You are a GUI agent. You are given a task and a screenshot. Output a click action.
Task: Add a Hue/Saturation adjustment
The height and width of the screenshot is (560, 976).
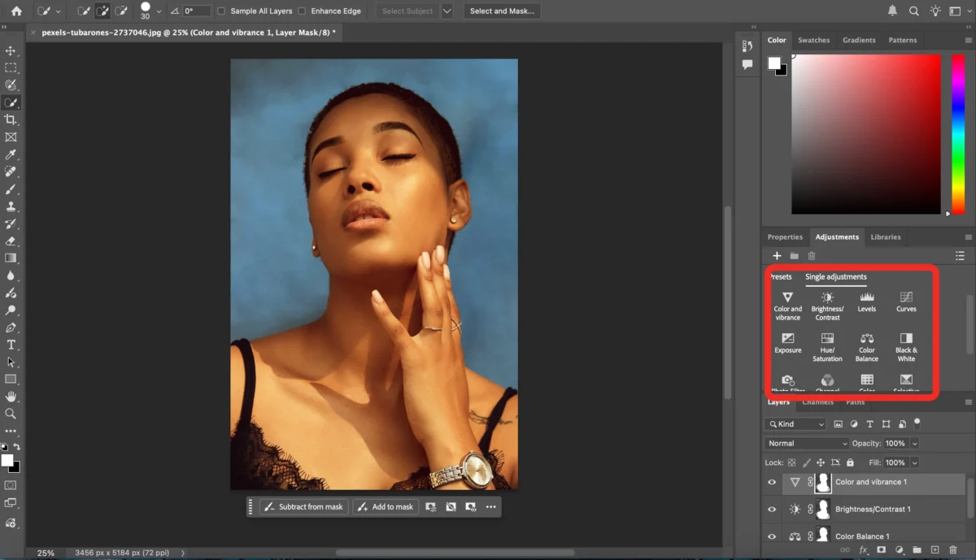[827, 347]
